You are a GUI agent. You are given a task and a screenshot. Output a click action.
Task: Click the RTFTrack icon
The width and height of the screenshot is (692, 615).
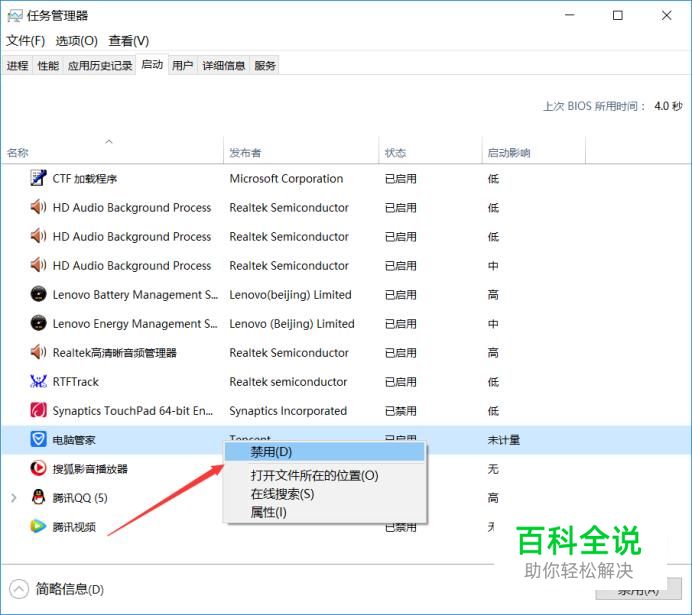(38, 381)
